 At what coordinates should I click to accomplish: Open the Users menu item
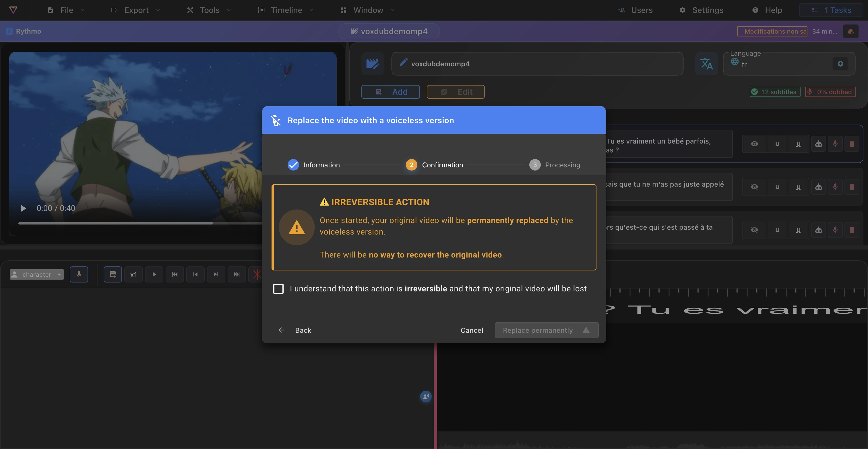click(635, 10)
